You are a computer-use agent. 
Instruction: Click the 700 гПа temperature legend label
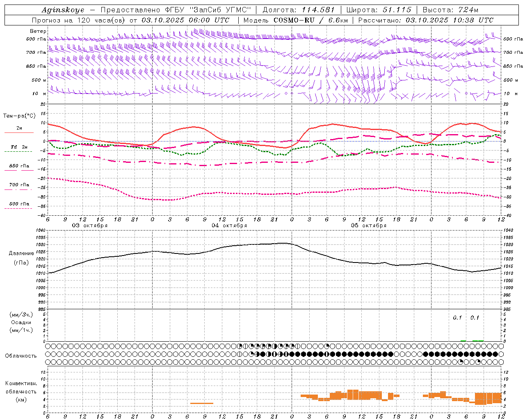(x=19, y=185)
